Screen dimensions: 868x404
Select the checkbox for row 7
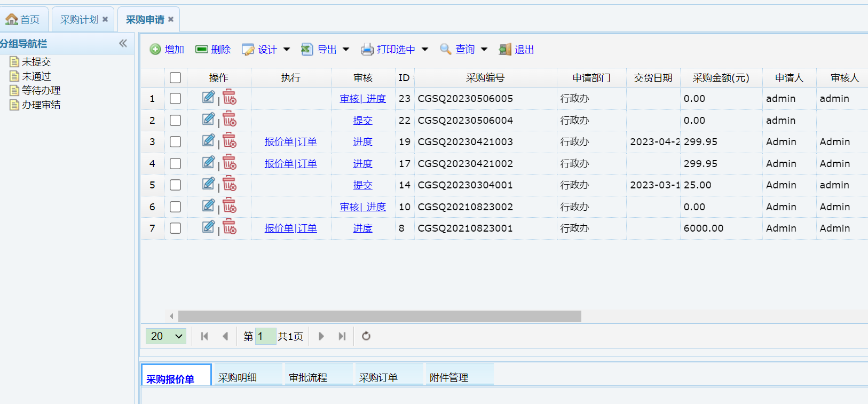coord(175,228)
